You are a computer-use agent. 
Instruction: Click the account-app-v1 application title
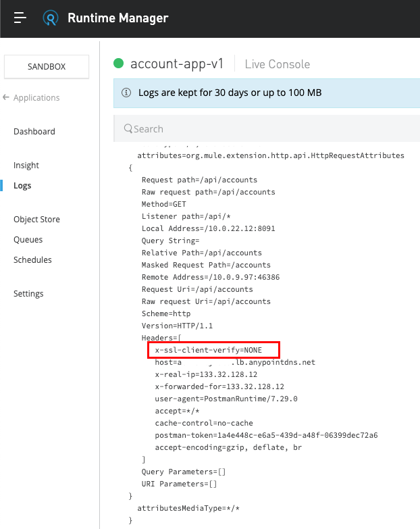click(178, 64)
